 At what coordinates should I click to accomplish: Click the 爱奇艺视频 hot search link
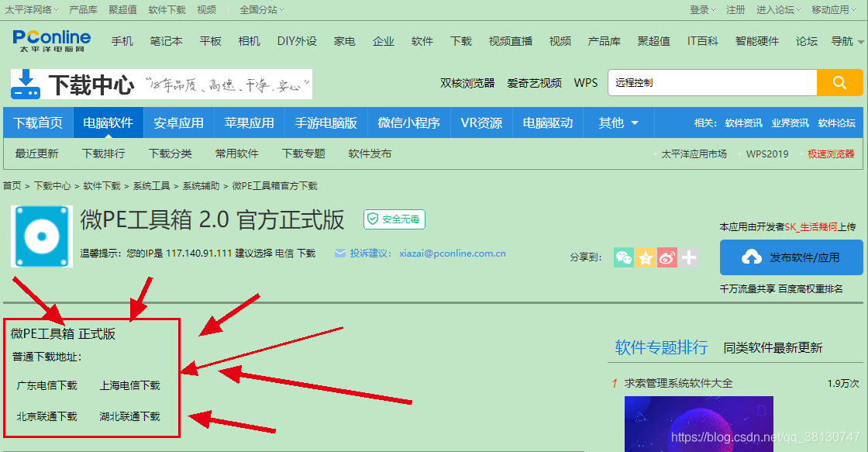(534, 83)
